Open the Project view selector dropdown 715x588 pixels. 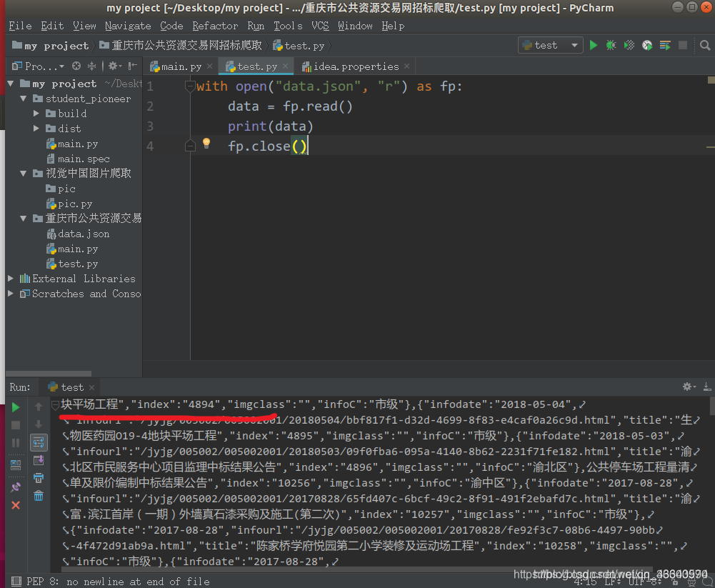39,66
